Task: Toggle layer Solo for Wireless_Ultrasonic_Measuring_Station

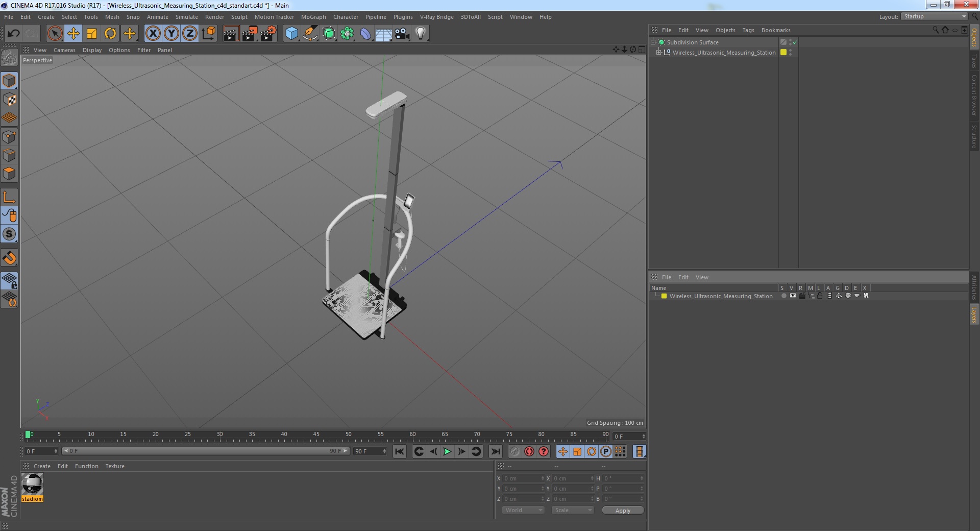Action: click(x=783, y=296)
